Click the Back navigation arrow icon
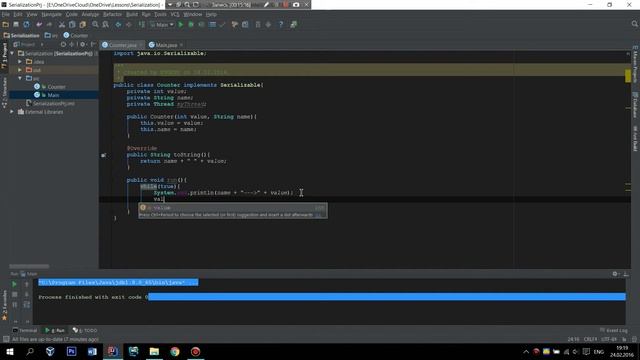 [x=118, y=24]
